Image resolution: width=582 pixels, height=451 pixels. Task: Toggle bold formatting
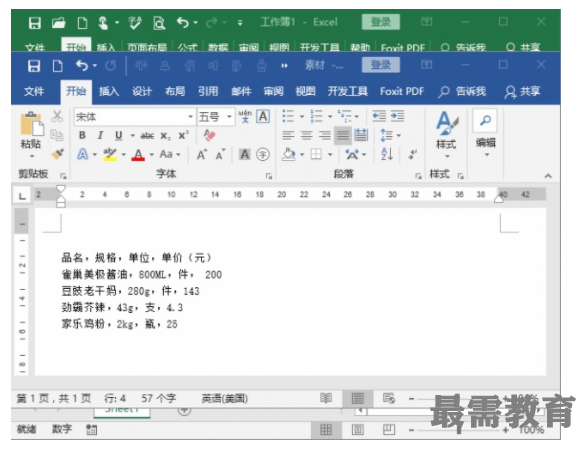tap(82, 135)
